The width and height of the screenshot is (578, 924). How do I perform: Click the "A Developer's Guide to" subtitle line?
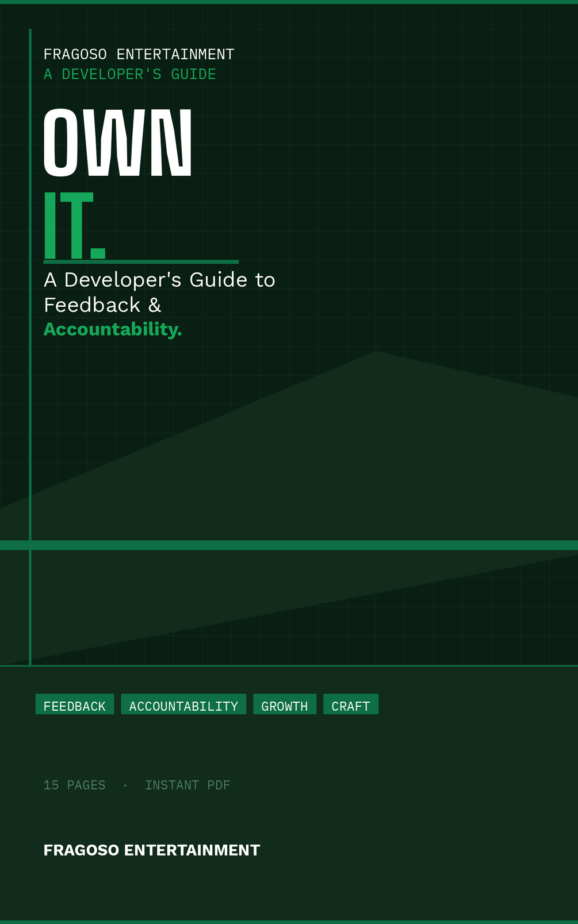(159, 280)
